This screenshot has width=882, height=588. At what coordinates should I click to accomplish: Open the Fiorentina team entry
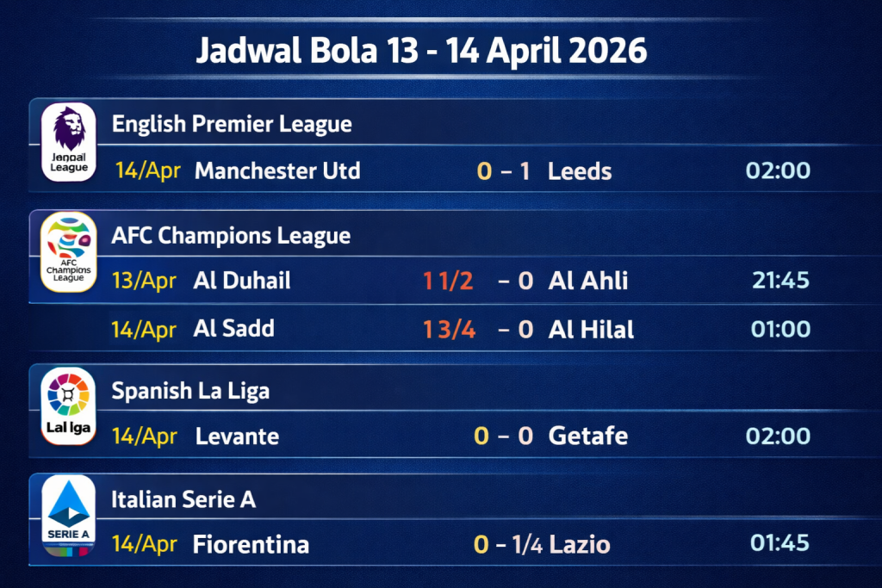[251, 545]
